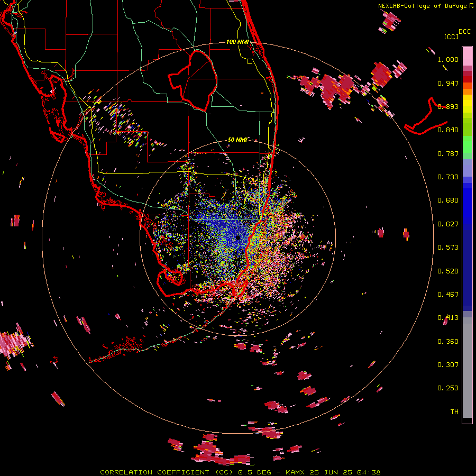The height and width of the screenshot is (476, 476).
Task: Click the 0.893 color scale value
Action: click(x=448, y=106)
